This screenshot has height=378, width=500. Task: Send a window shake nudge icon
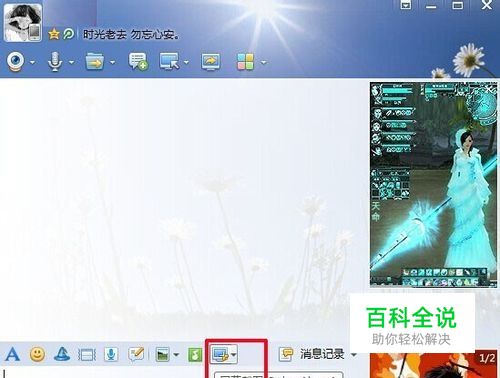(x=87, y=355)
